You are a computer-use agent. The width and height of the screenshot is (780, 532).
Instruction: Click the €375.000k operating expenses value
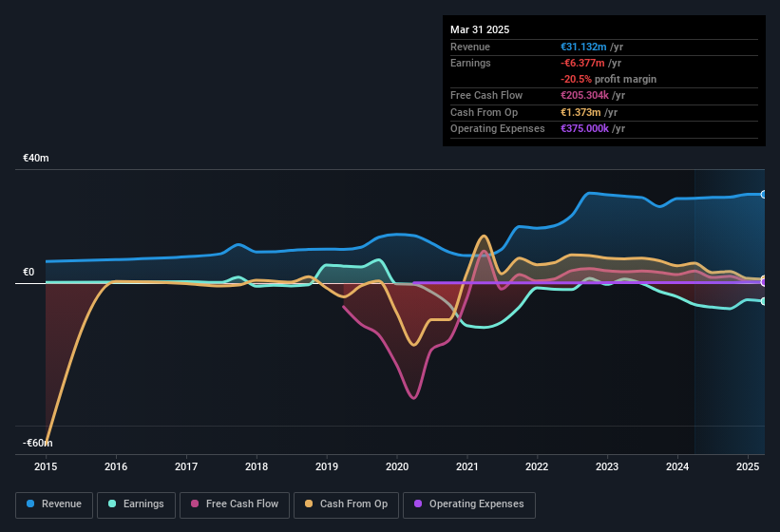pos(584,128)
